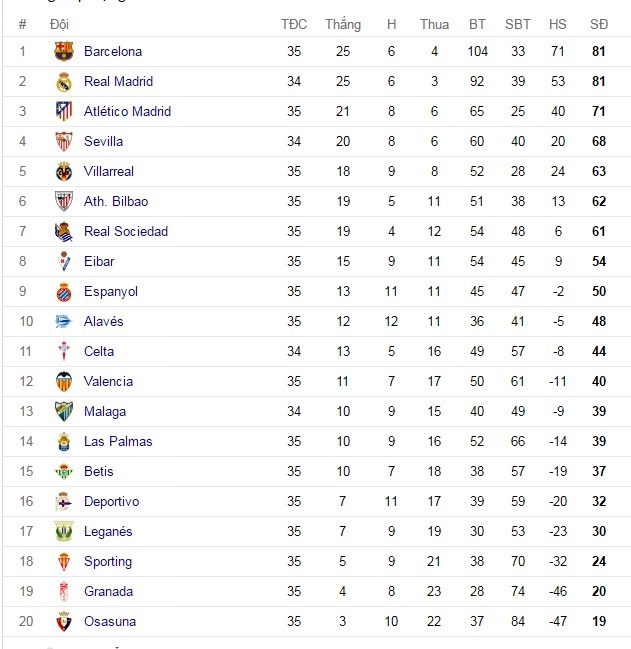
Task: Open the Eibar team link
Action: tap(99, 261)
